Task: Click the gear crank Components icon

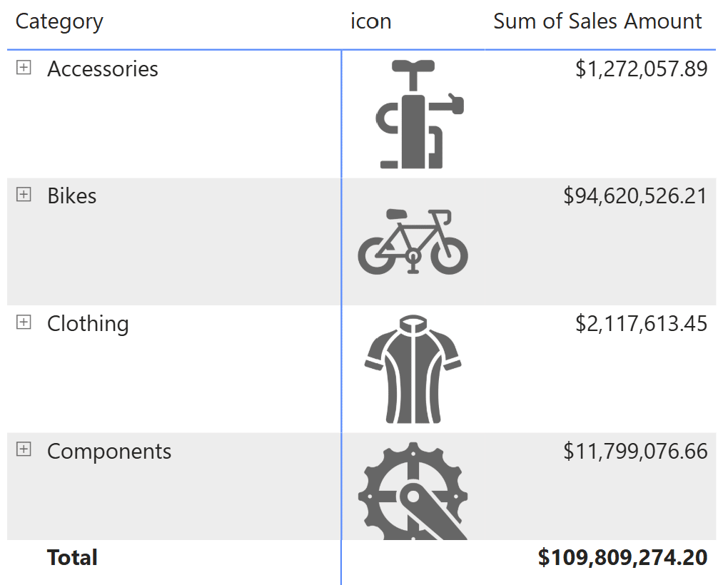Action: pyautogui.click(x=414, y=491)
